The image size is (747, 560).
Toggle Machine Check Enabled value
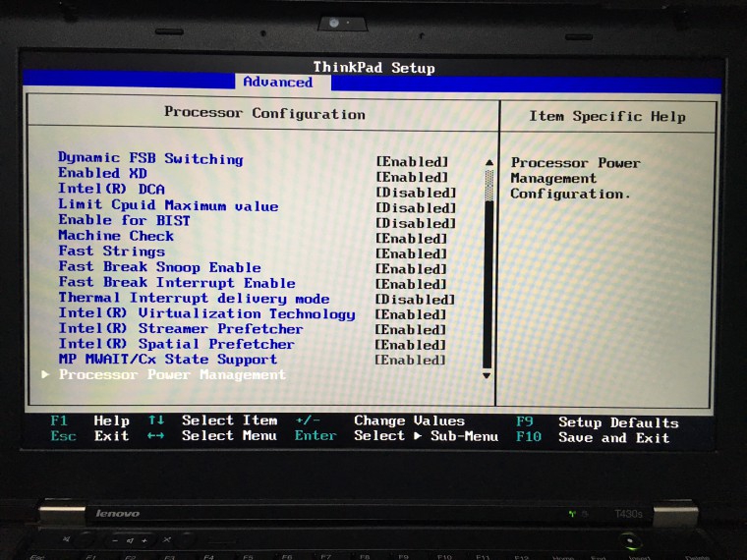point(412,238)
